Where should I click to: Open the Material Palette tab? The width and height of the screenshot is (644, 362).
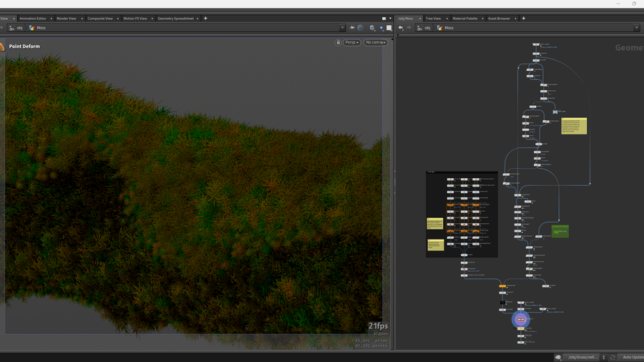click(465, 19)
